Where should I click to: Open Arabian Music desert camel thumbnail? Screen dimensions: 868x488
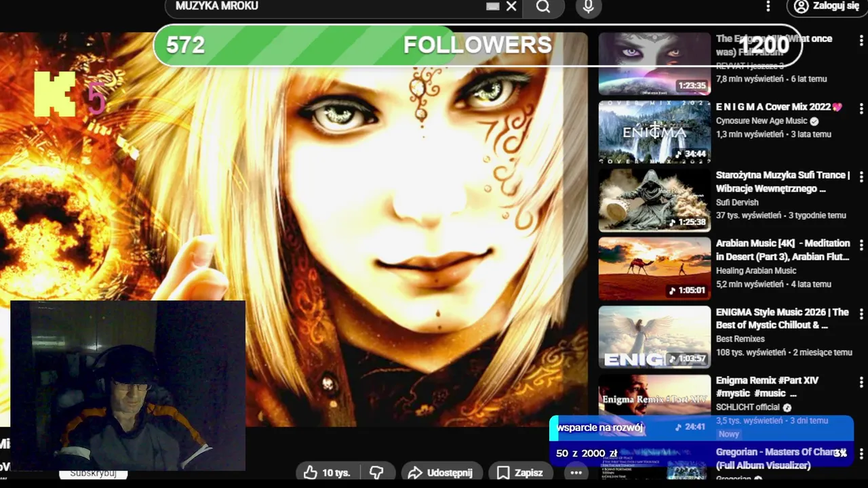click(x=654, y=268)
